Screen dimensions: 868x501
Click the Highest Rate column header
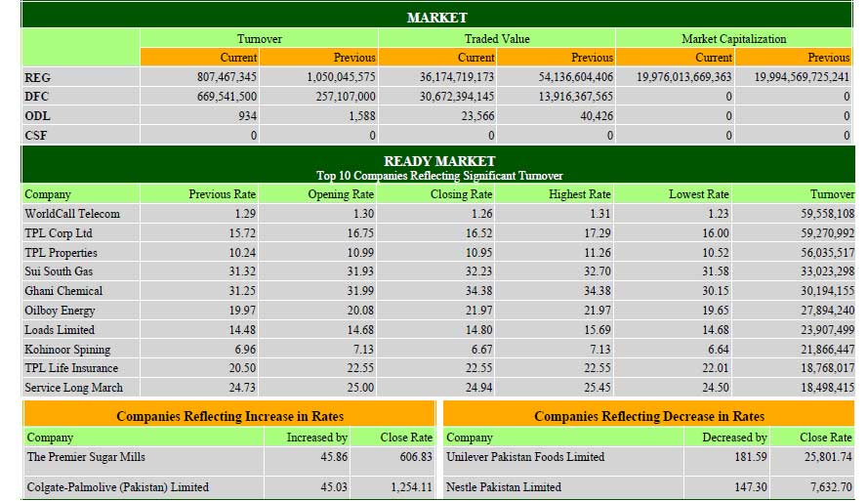click(x=580, y=194)
